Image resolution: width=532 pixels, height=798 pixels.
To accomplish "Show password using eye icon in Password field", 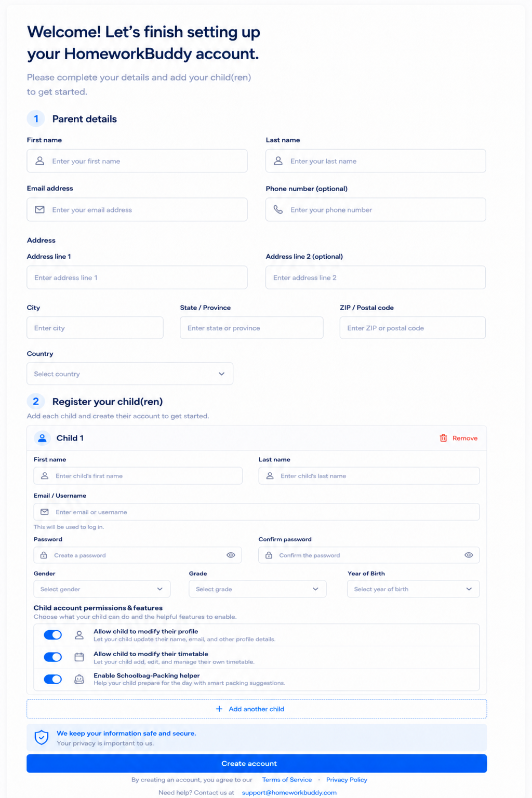I will 231,555.
